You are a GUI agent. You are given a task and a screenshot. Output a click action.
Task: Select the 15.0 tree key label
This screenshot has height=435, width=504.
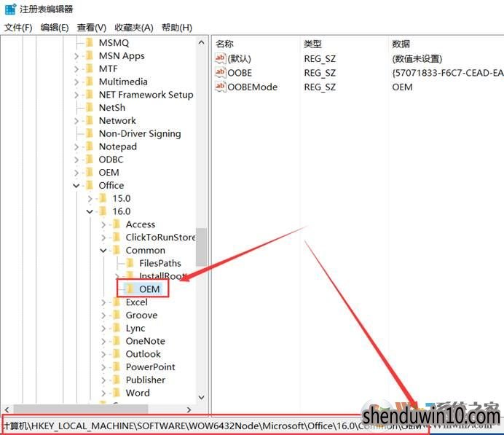pyautogui.click(x=121, y=198)
